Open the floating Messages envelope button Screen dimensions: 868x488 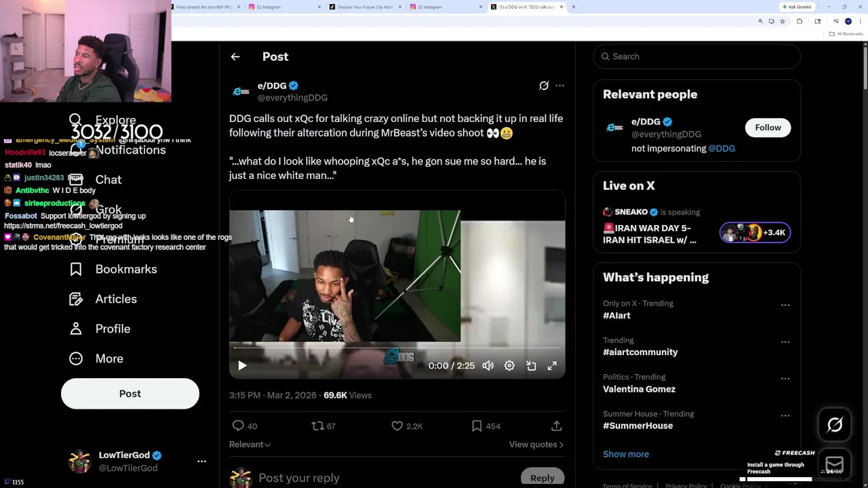(835, 464)
